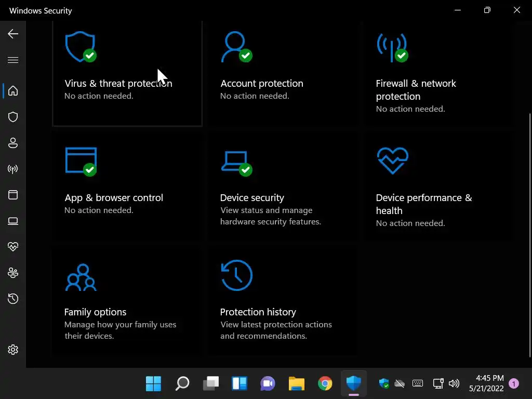This screenshot has width=532, height=399.
Task: Click the large Firewall antenna icon
Action: click(392, 47)
